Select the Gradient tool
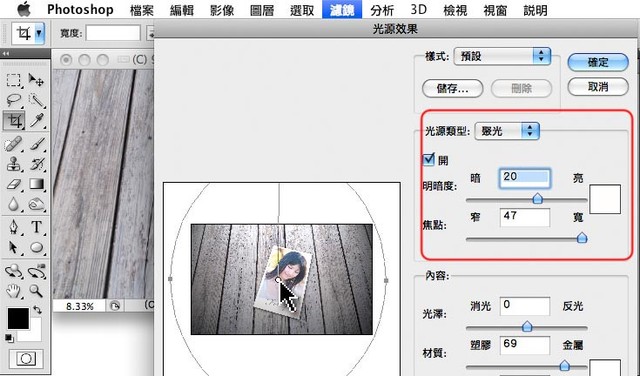 pyautogui.click(x=36, y=185)
